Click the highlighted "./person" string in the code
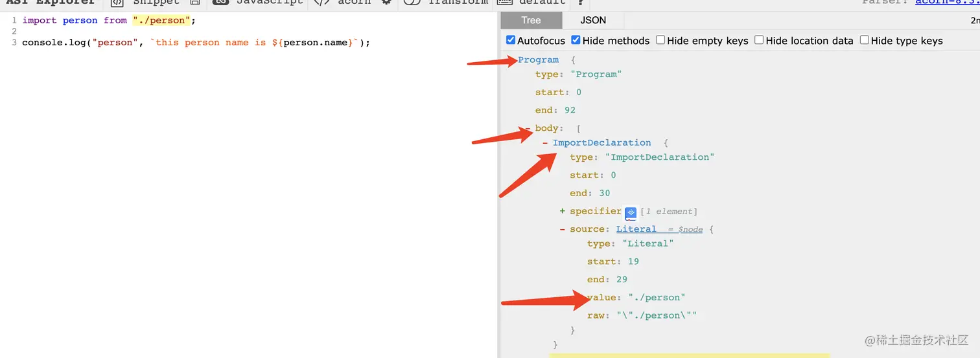Viewport: 980px width, 358px height. click(x=161, y=21)
